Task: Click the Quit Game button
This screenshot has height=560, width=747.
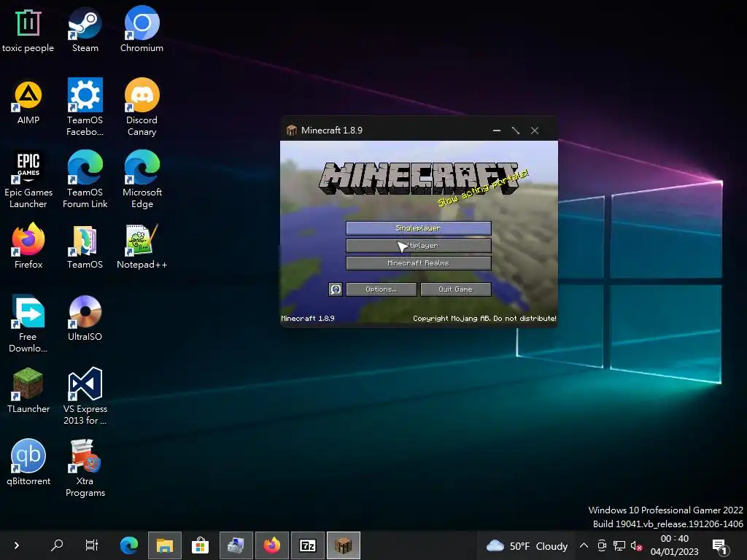Action: pos(455,289)
